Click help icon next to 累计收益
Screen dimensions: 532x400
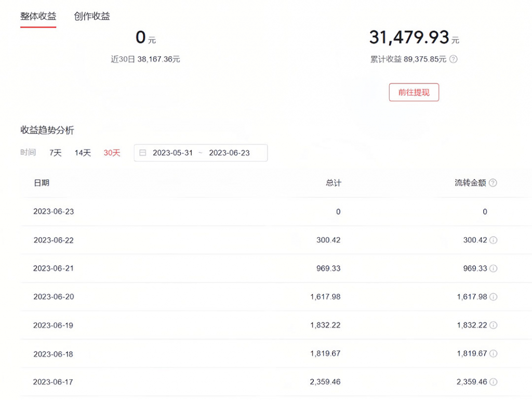coord(454,59)
